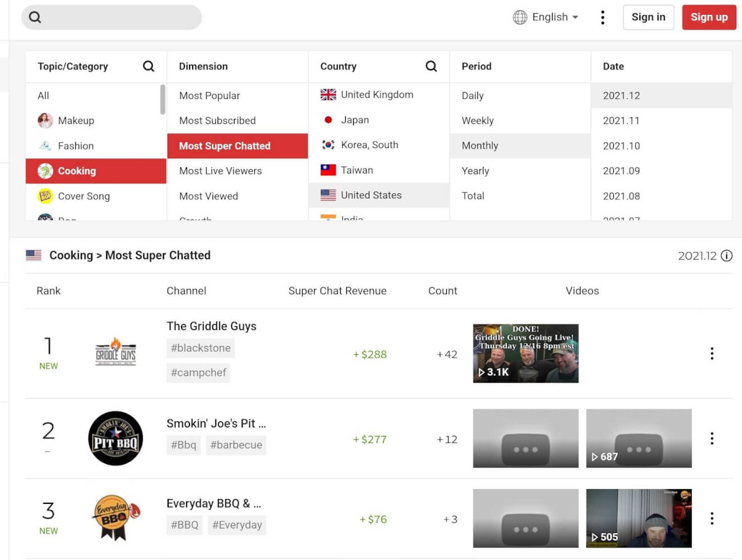Click the Taiwan flag icon
This screenshot has width=742, height=560.
[x=328, y=170]
